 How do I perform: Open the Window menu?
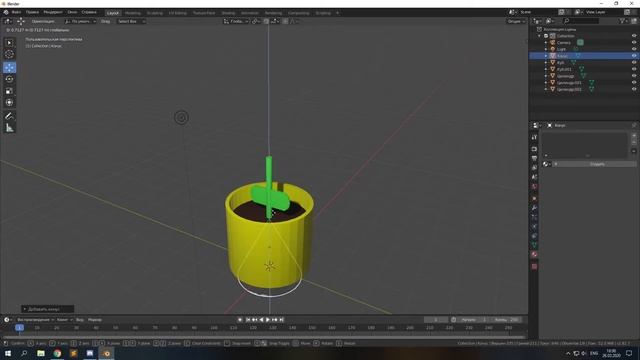(72, 12)
